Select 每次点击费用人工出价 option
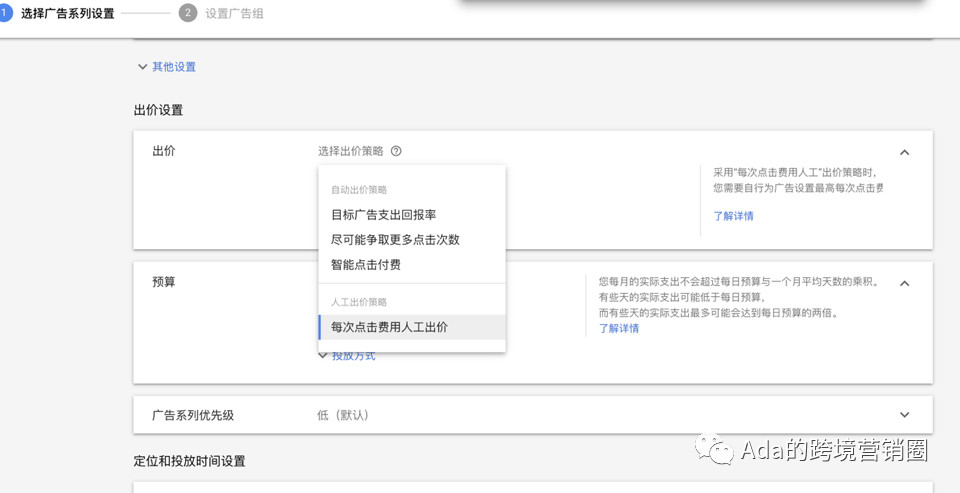Image resolution: width=960 pixels, height=493 pixels. click(x=389, y=327)
